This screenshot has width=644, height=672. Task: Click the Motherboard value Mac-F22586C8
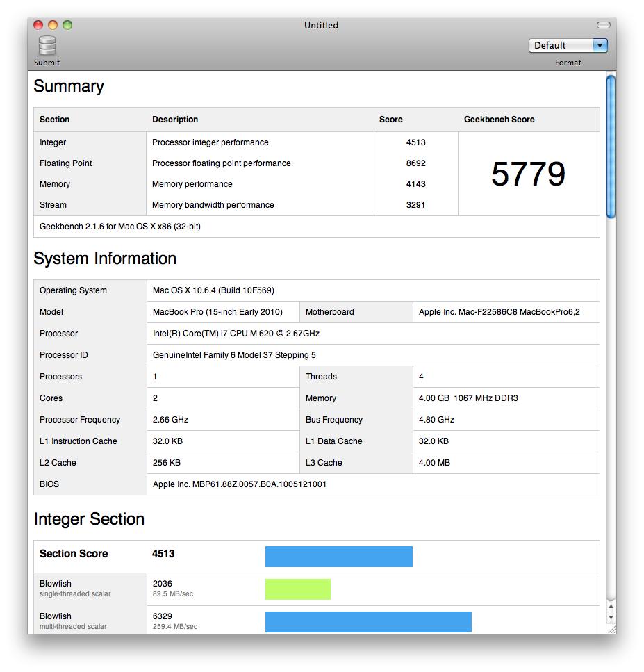(499, 312)
